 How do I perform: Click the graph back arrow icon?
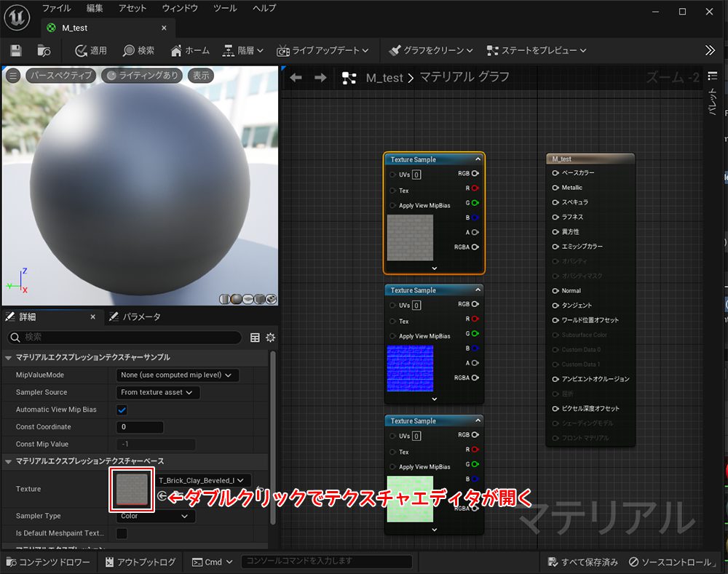pos(296,78)
